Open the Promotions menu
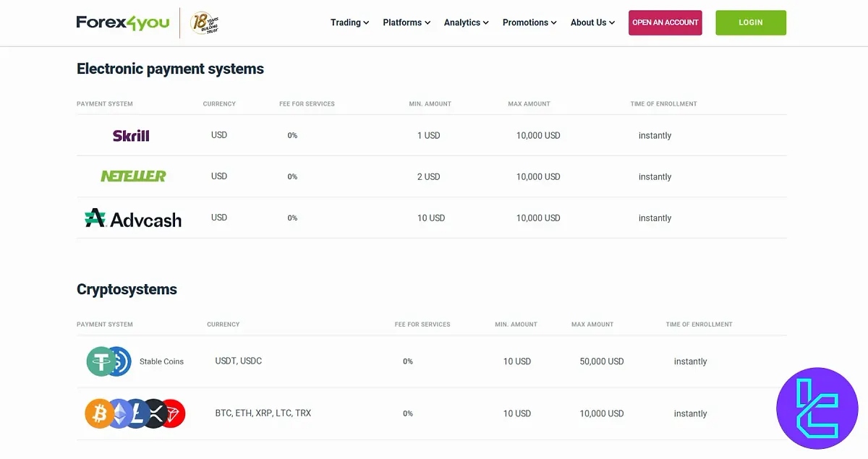Screen dimensions: 868x459 tap(529, 22)
